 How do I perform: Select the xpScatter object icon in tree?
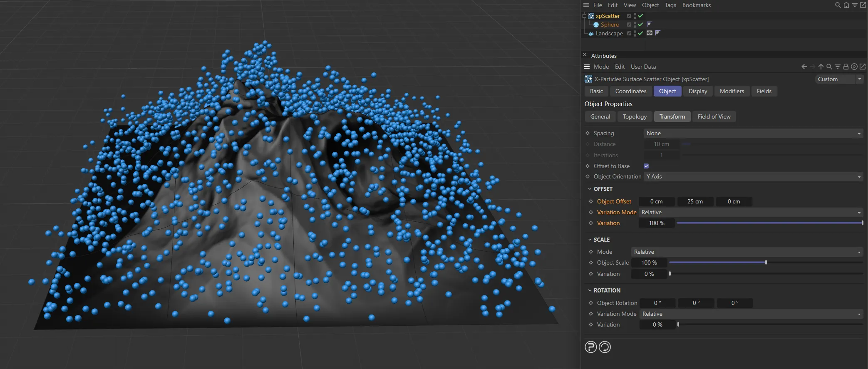[591, 16]
